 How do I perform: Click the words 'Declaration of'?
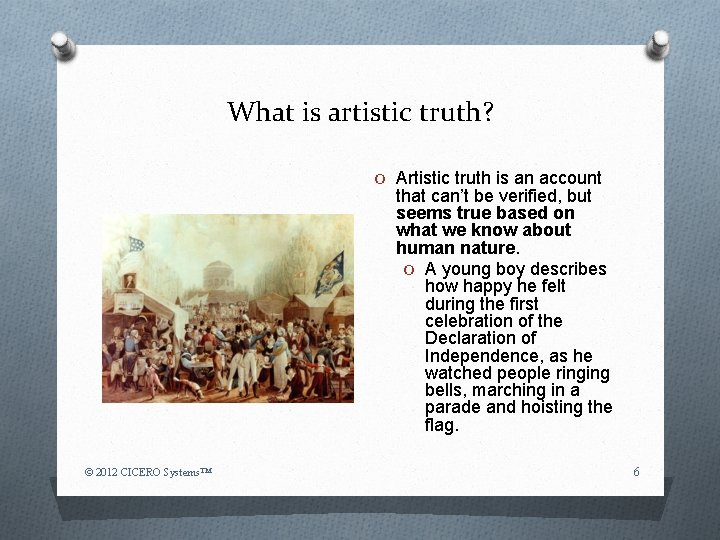coord(480,338)
